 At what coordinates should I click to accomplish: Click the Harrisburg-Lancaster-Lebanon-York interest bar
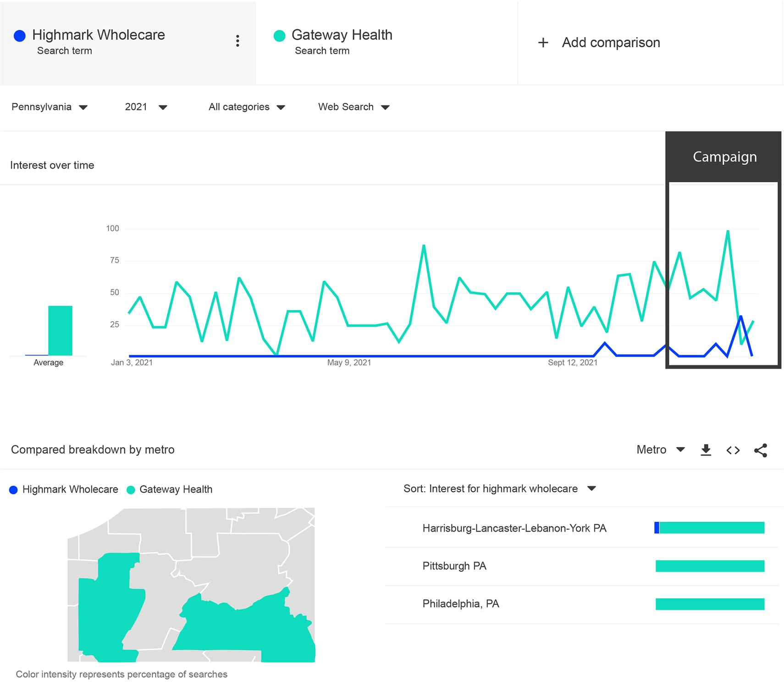[709, 528]
